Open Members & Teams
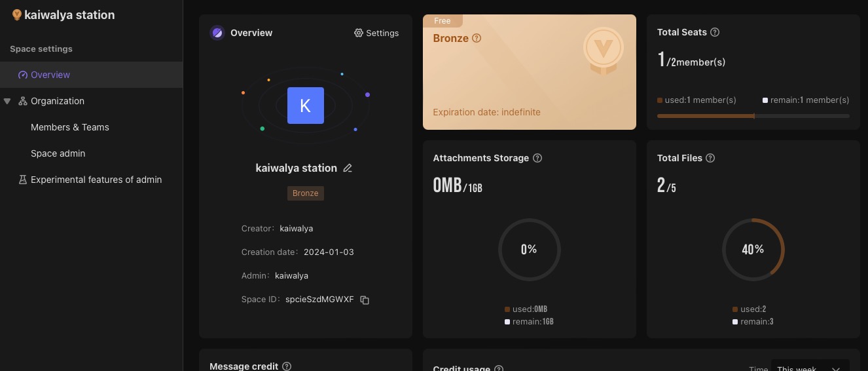 click(70, 127)
